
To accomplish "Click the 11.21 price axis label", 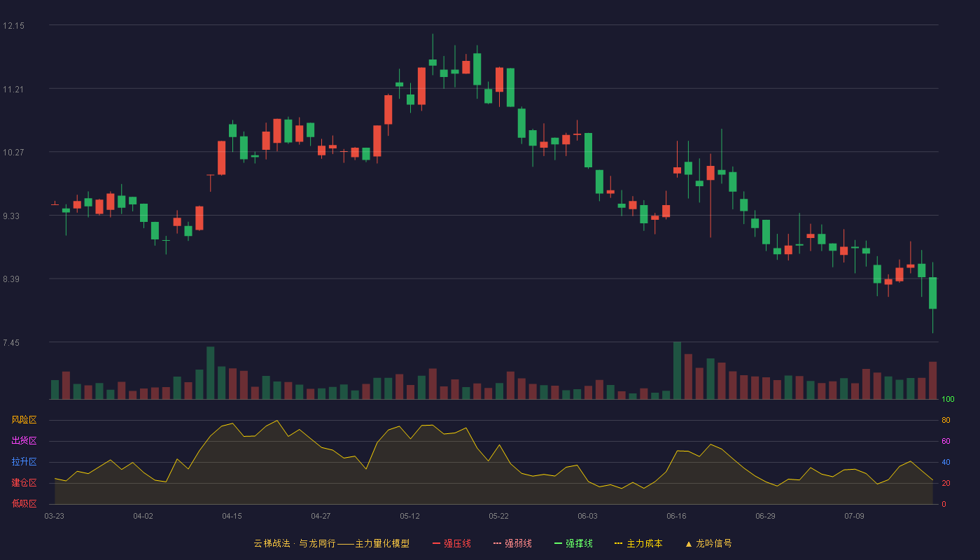I will (x=13, y=90).
